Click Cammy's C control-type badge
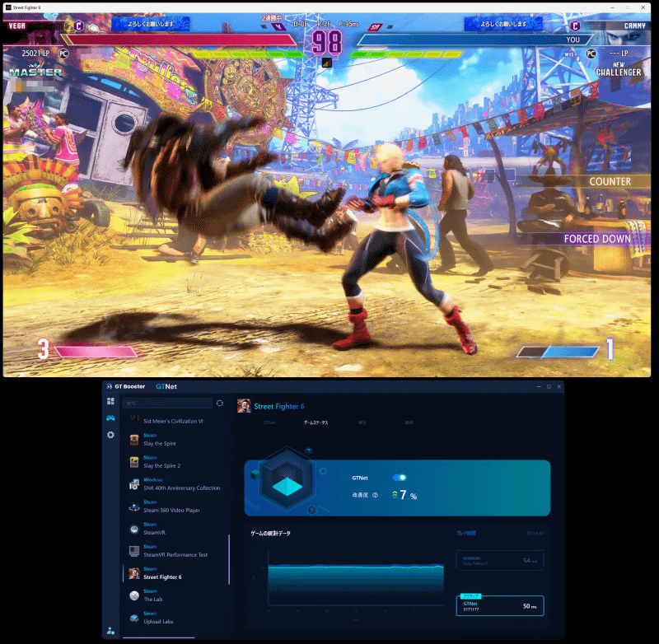This screenshot has width=659, height=644. 575,26
